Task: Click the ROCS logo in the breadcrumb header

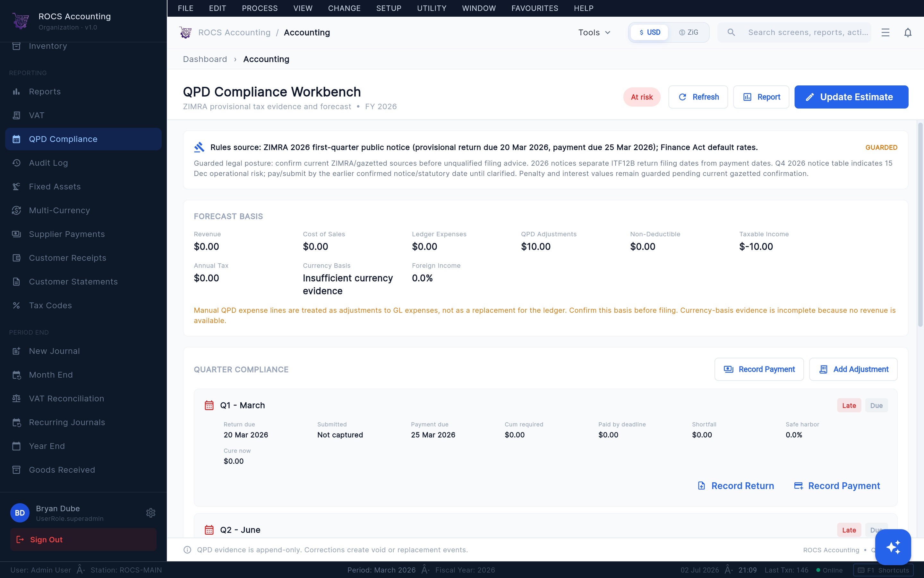Action: click(185, 32)
